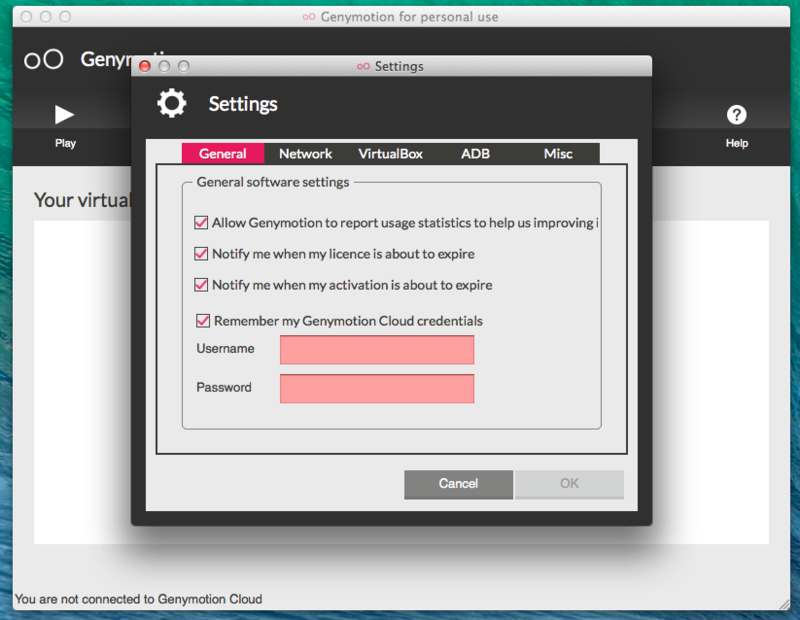Click Genymotion logo in main title bar

pos(309,17)
